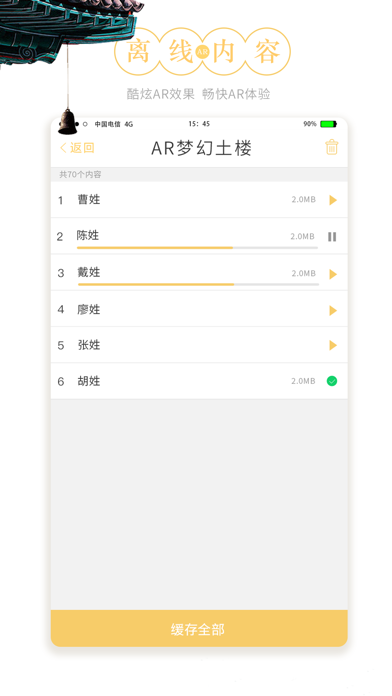392x696 pixels.
Task: Resume the 戴姓 download arrow
Action: [x=333, y=274]
